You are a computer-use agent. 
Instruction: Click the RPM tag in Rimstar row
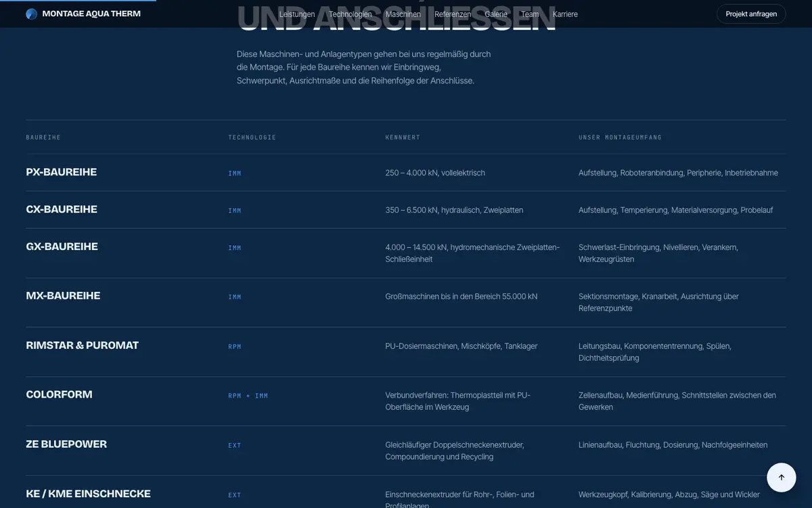(x=235, y=347)
